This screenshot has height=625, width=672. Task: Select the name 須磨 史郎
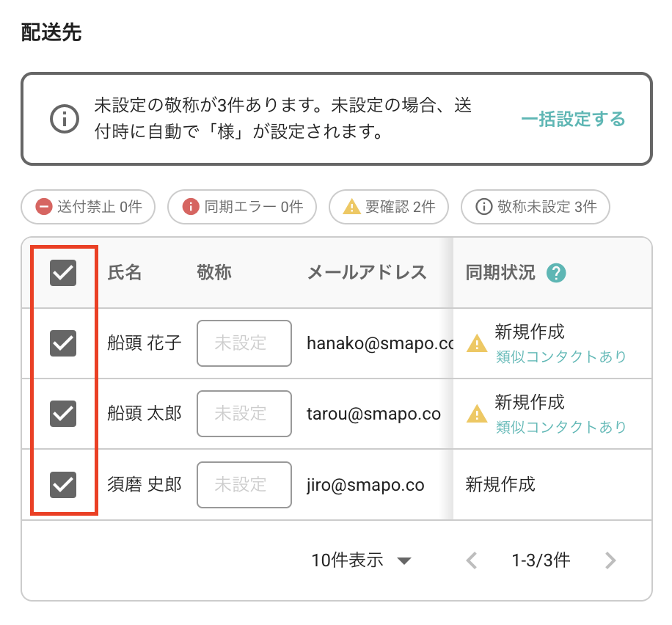pos(145,484)
